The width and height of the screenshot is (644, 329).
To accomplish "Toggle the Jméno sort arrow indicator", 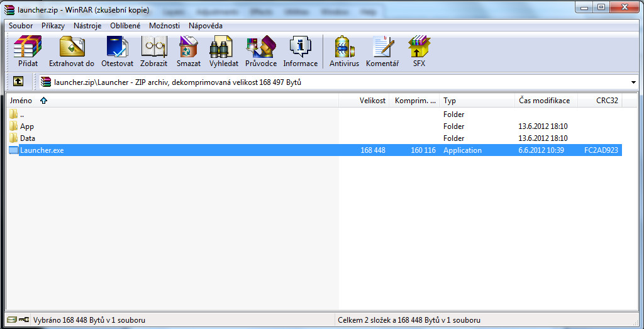I will coord(44,101).
